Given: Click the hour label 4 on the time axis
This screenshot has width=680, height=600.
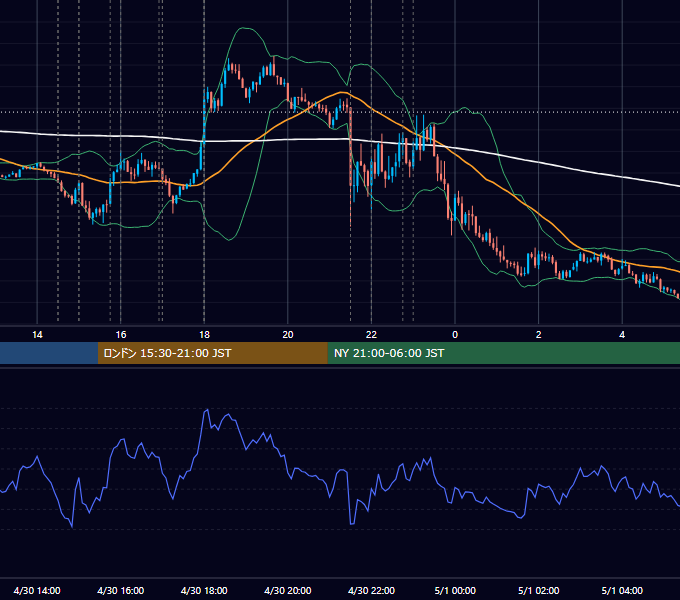Looking at the screenshot, I should pyautogui.click(x=622, y=335).
